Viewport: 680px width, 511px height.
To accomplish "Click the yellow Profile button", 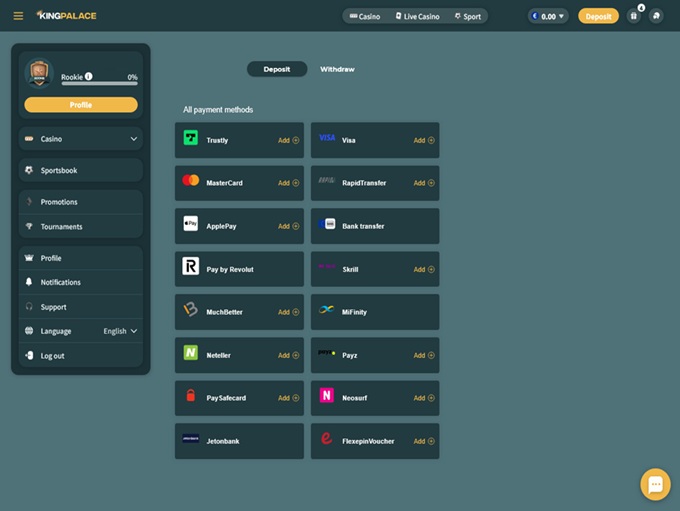I will point(81,105).
